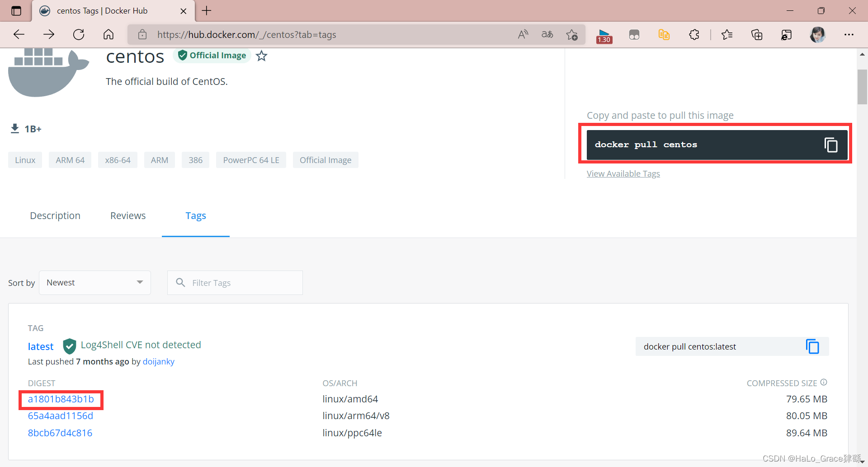Screen dimensions: 868x467
Task: Select the Tags tab
Action: point(196,216)
